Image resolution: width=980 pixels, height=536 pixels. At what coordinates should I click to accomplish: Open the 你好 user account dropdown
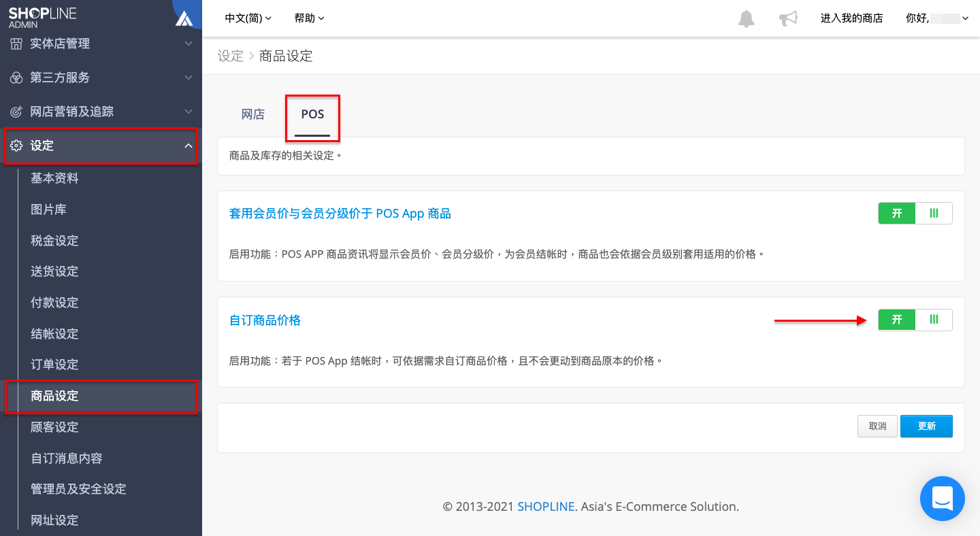click(937, 18)
